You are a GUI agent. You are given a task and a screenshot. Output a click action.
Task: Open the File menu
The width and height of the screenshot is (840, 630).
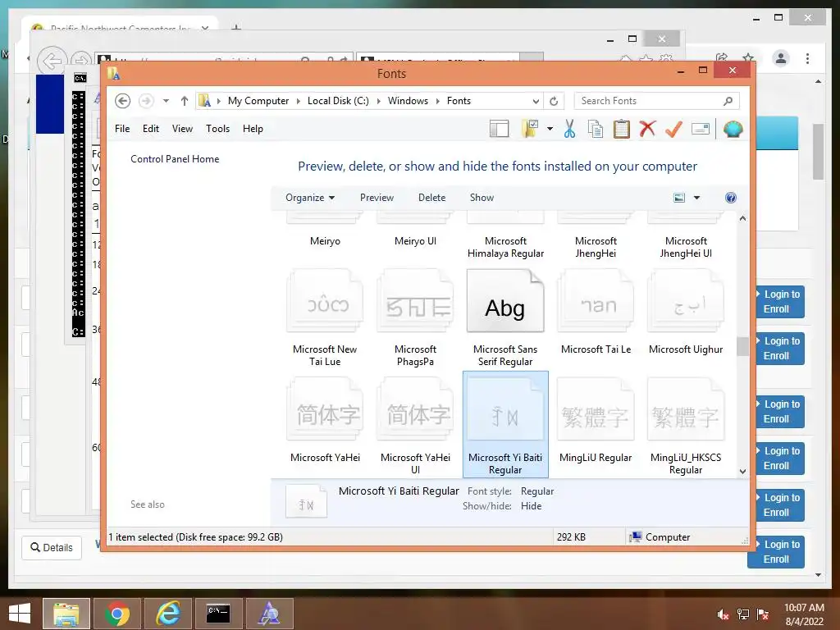[122, 129]
